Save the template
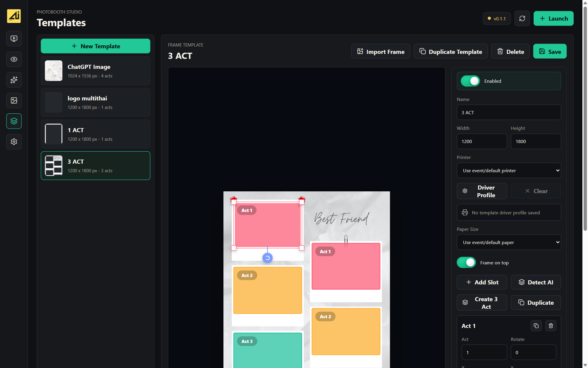Viewport: 588px width, 368px height. pyautogui.click(x=550, y=52)
